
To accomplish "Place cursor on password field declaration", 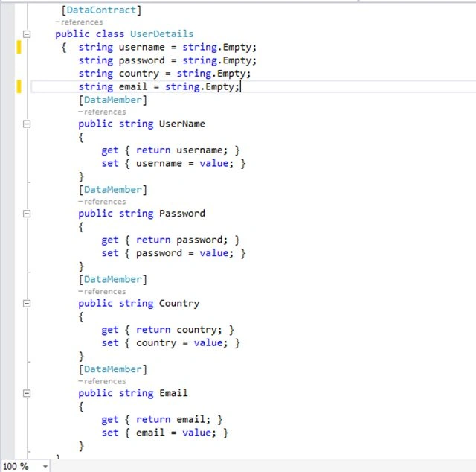I will tap(167, 60).
